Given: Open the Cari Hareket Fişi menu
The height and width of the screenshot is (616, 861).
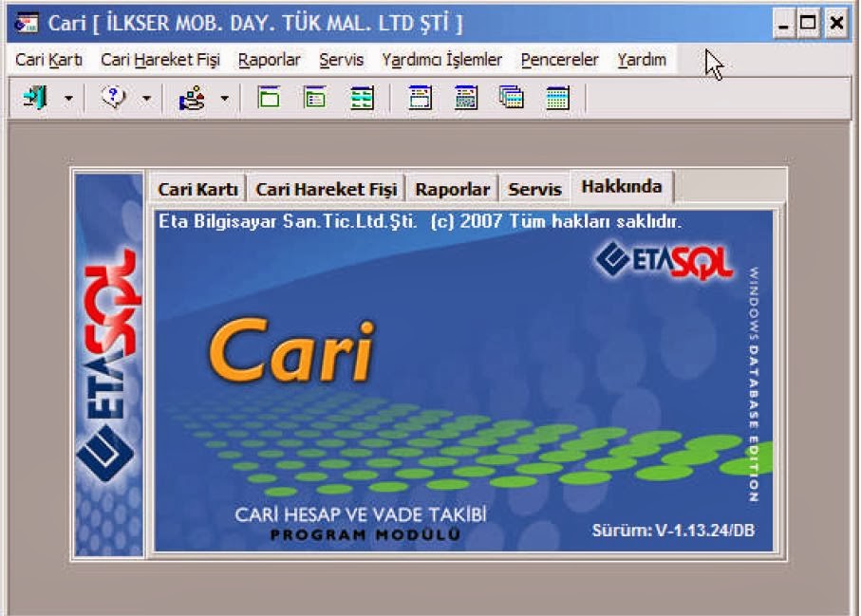Looking at the screenshot, I should tap(160, 59).
